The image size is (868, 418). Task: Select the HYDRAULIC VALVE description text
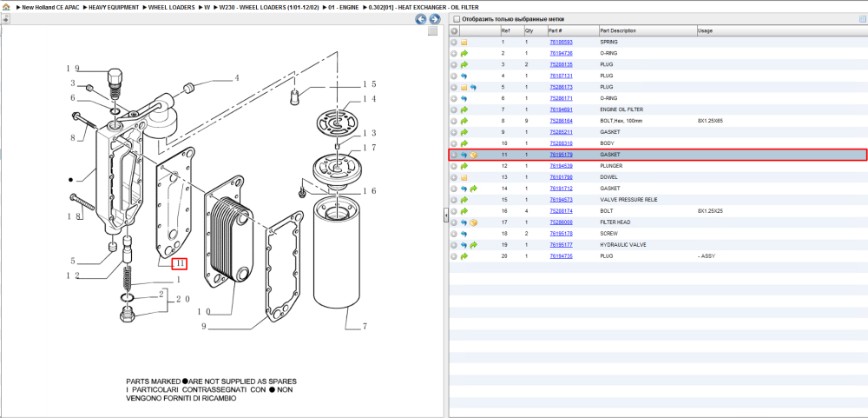(x=622, y=245)
